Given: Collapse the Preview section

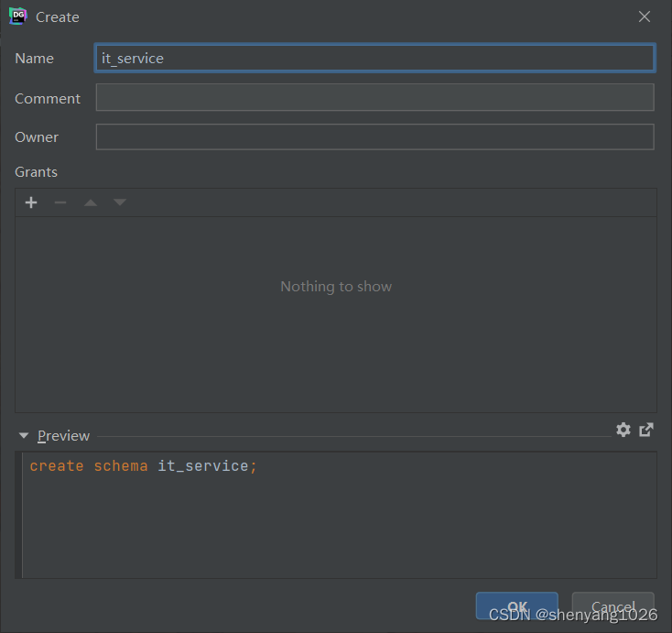Looking at the screenshot, I should (24, 436).
